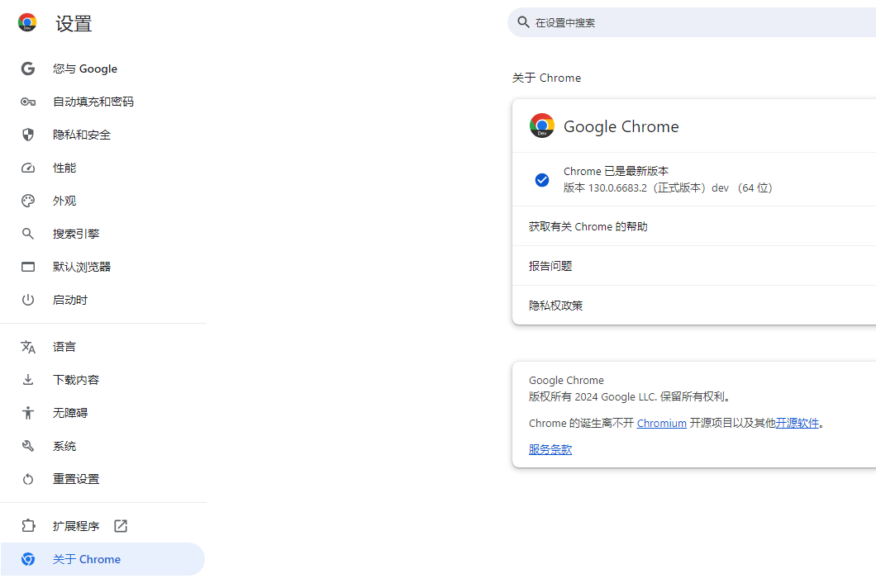Open 重置设置 via the reset icon

[27, 478]
